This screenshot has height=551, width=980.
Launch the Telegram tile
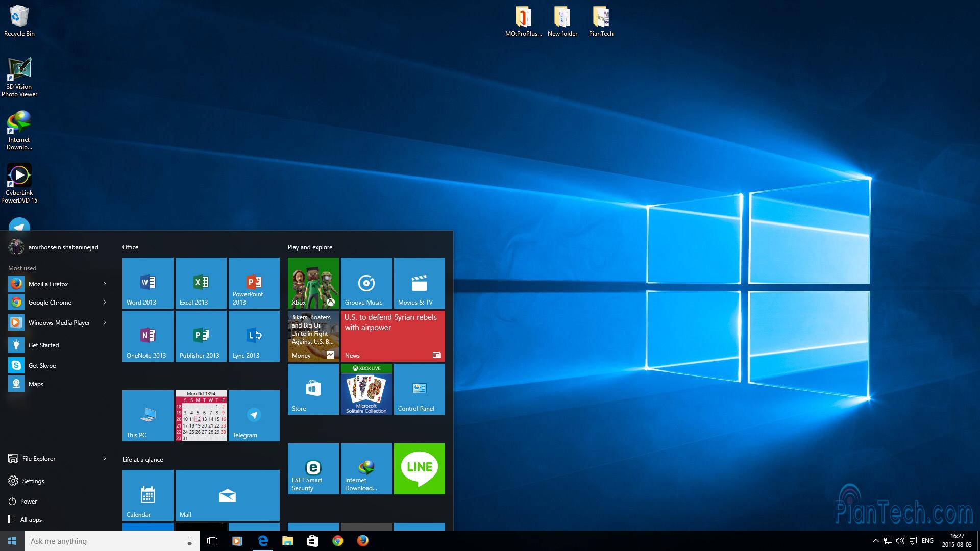point(254,416)
